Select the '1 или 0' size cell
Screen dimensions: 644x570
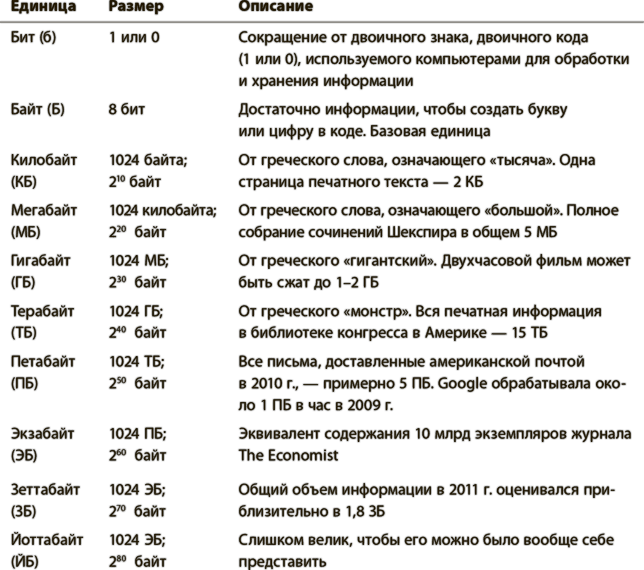click(134, 37)
